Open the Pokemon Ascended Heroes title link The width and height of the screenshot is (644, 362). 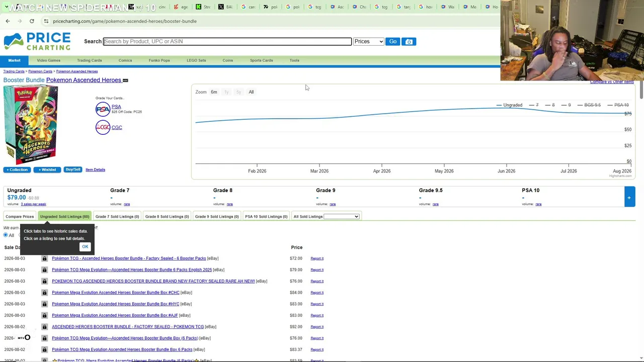point(84,80)
